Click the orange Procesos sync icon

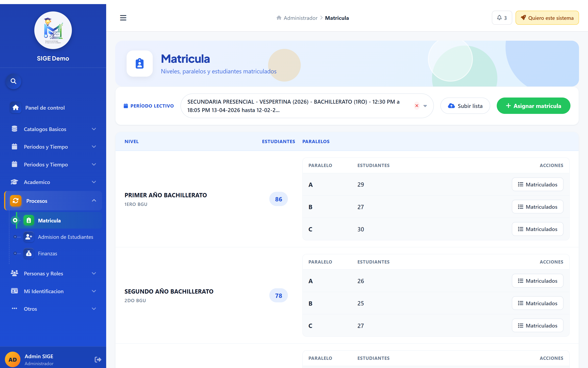[x=16, y=201]
